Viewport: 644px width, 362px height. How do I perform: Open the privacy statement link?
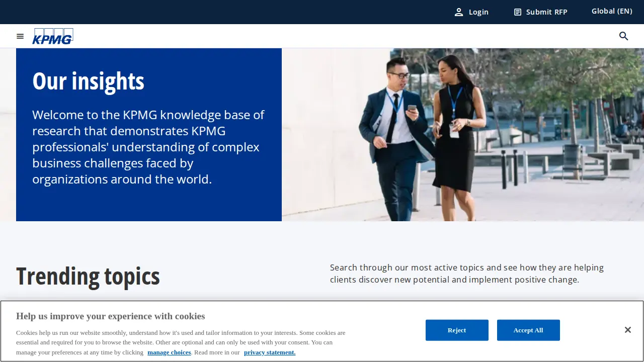coord(270,352)
